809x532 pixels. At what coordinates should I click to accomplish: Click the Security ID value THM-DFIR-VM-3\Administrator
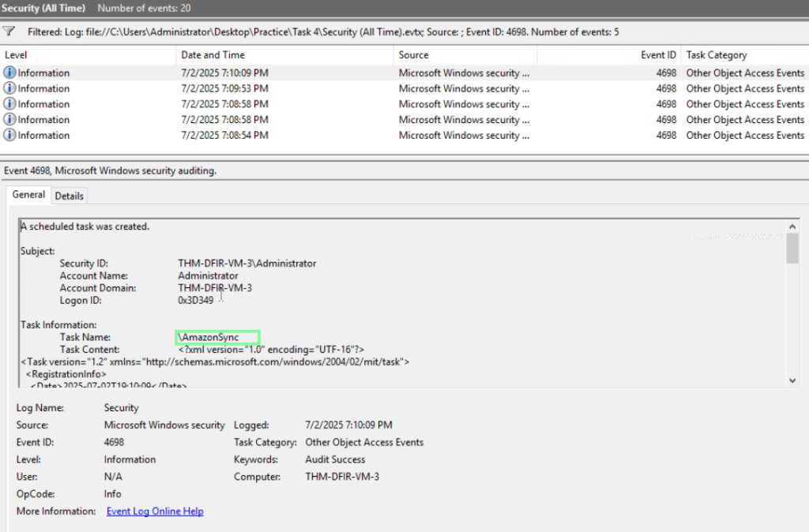246,264
